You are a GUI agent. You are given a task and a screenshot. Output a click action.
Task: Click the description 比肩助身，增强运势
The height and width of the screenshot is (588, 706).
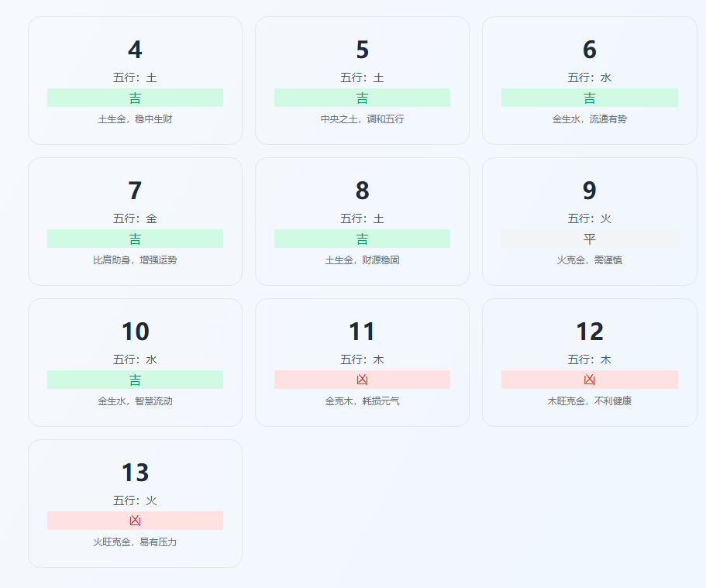click(x=135, y=260)
